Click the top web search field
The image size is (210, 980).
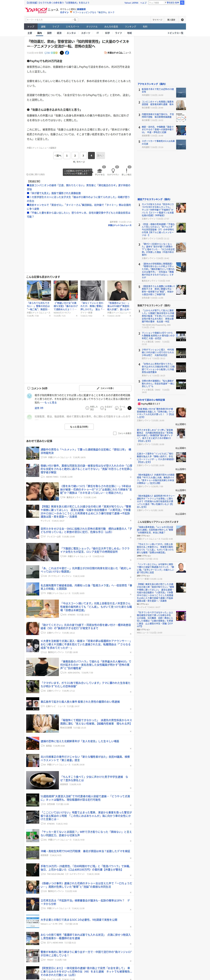coord(156,3)
